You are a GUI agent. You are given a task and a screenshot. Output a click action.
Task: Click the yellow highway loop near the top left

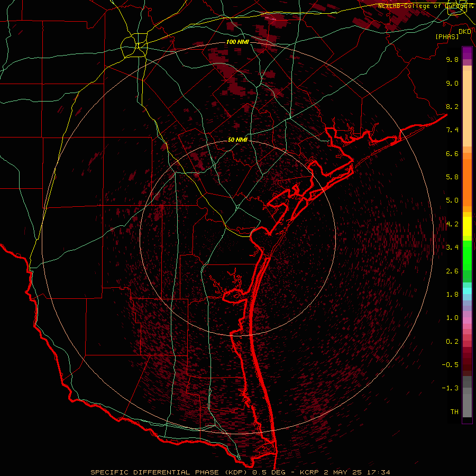(134, 47)
